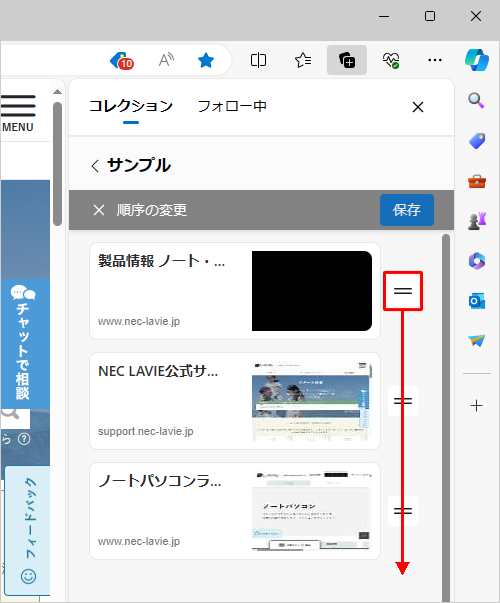Image resolution: width=500 pixels, height=603 pixels.
Task: Open the sidebar Microsoft 365 icon
Action: coord(477,261)
